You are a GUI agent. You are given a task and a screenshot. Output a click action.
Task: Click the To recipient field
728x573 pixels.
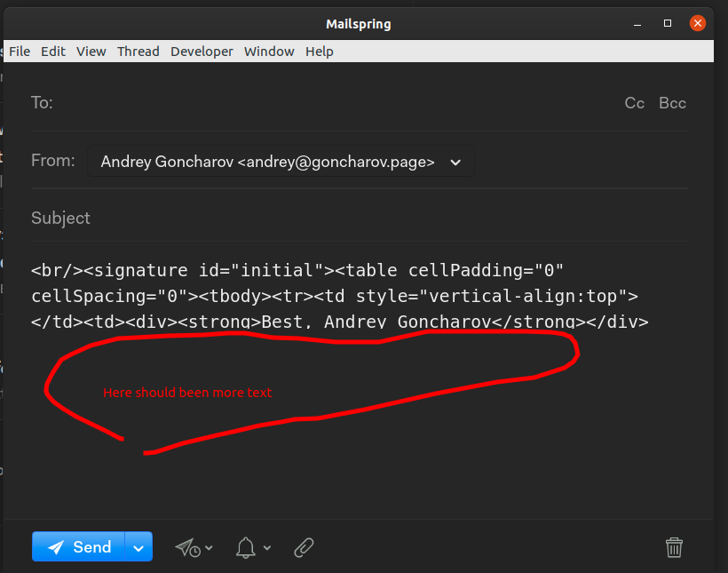(x=266, y=103)
